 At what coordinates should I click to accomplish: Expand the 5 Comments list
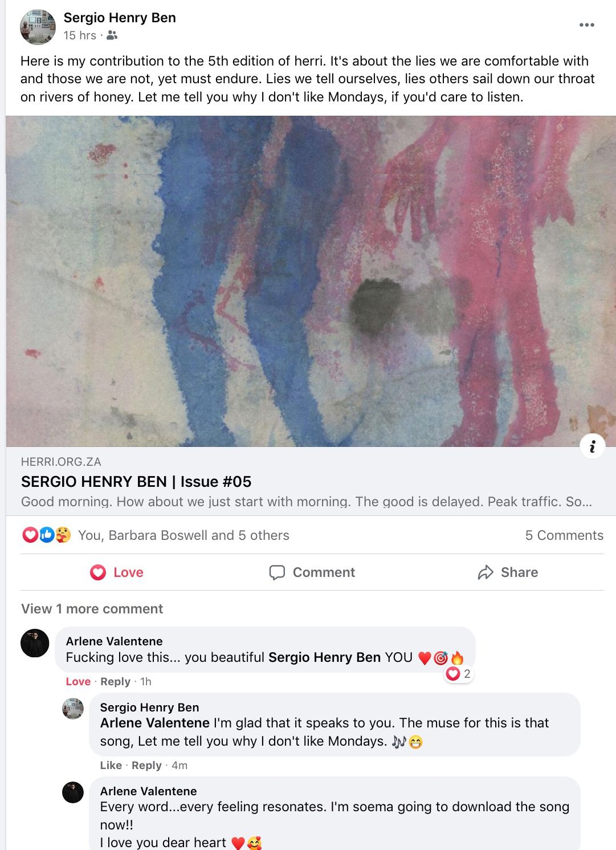(564, 535)
